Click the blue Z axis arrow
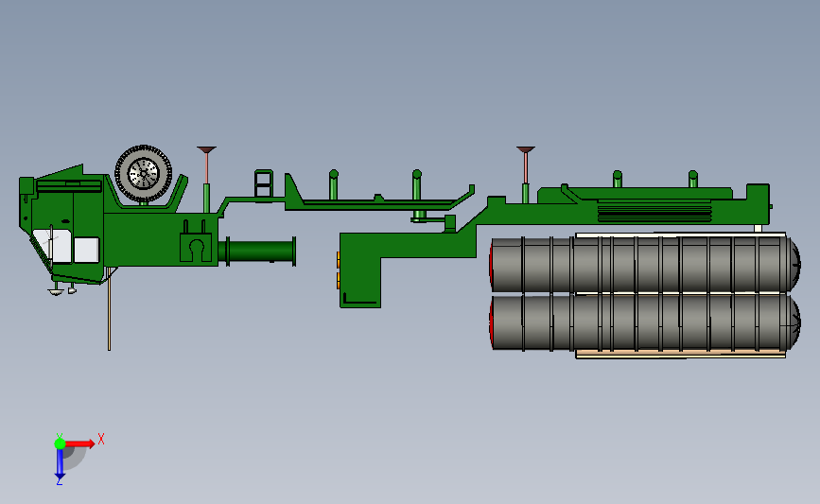The height and width of the screenshot is (504, 820). pos(60,463)
